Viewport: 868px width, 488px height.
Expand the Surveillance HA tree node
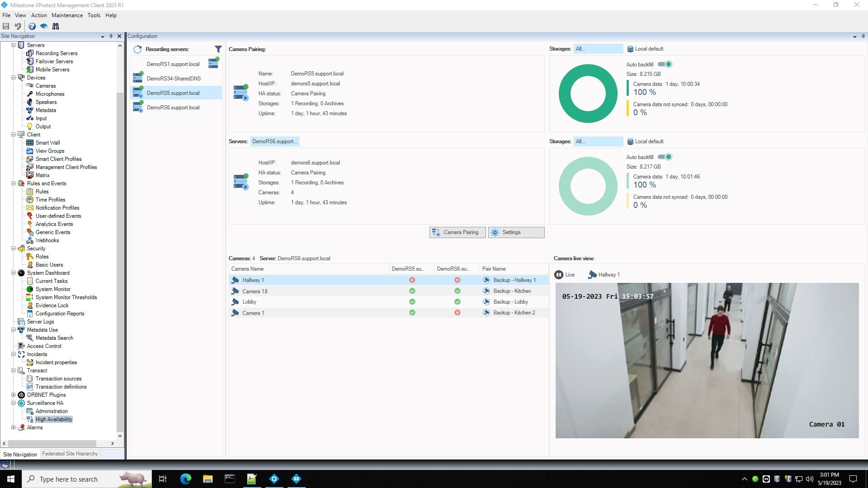click(13, 403)
